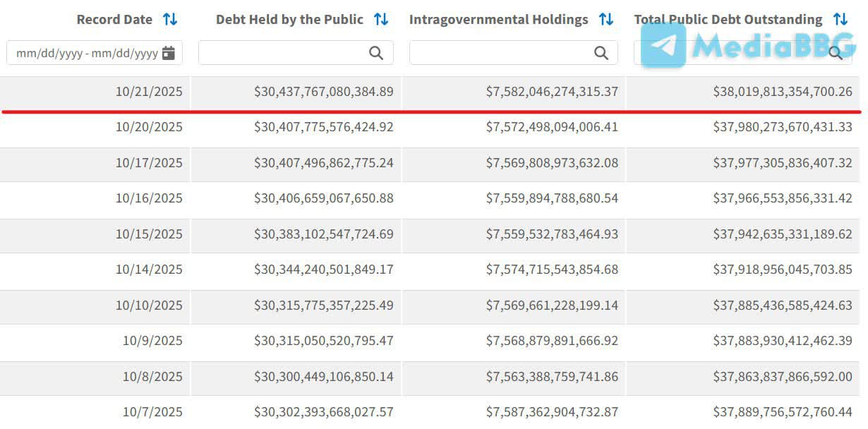Click the $7,572,498,094,006.41 holdings value

pyautogui.click(x=552, y=127)
